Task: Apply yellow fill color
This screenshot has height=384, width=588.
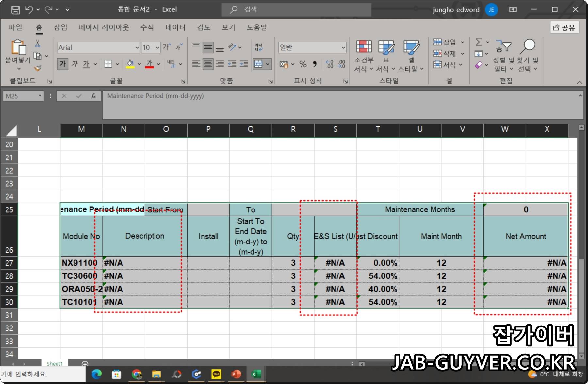Action: coord(130,64)
